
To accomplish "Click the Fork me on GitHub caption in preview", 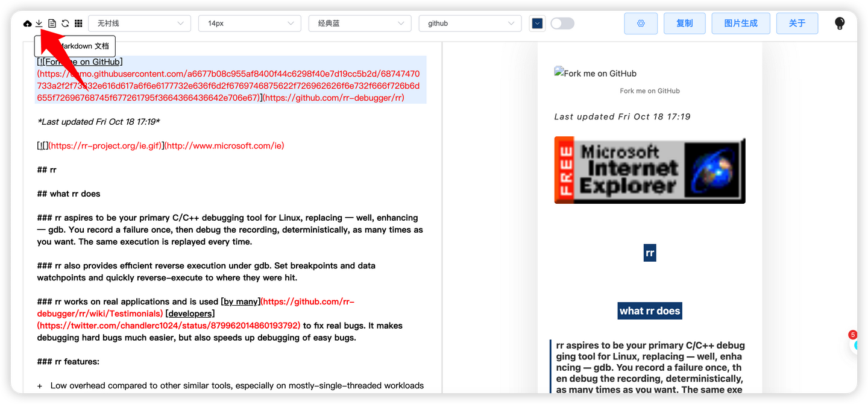I will (x=650, y=91).
